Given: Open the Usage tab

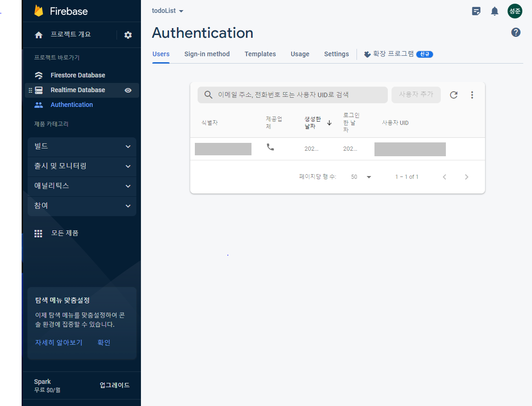Looking at the screenshot, I should [300, 54].
